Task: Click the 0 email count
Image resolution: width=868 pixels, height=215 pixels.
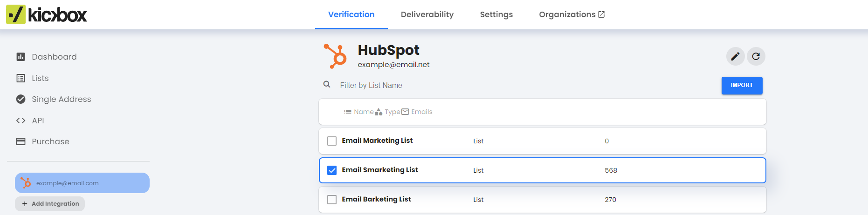Action: click(x=607, y=141)
